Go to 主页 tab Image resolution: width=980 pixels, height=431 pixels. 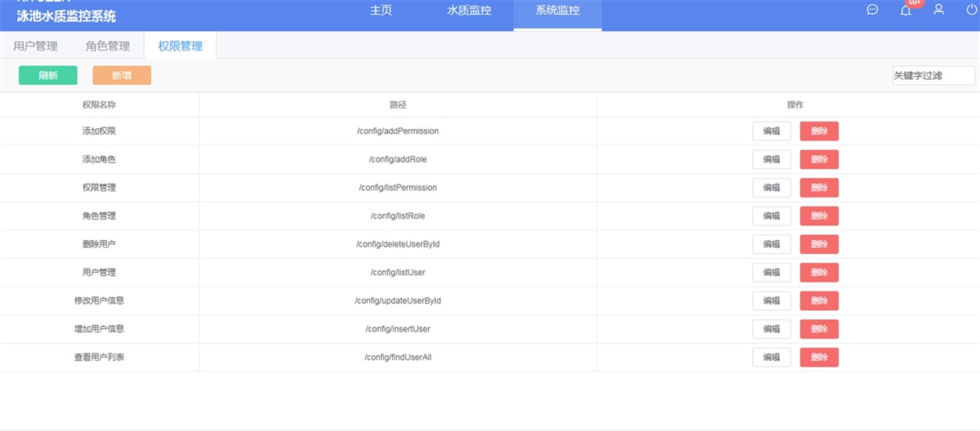click(x=381, y=11)
